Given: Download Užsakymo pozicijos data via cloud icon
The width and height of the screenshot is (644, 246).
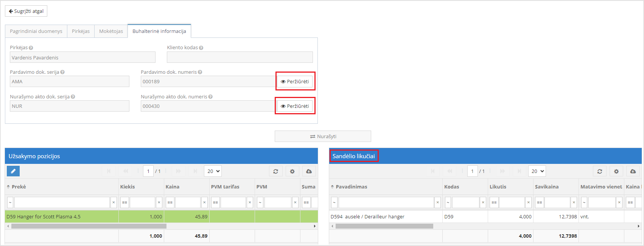Looking at the screenshot, I should click(x=309, y=171).
